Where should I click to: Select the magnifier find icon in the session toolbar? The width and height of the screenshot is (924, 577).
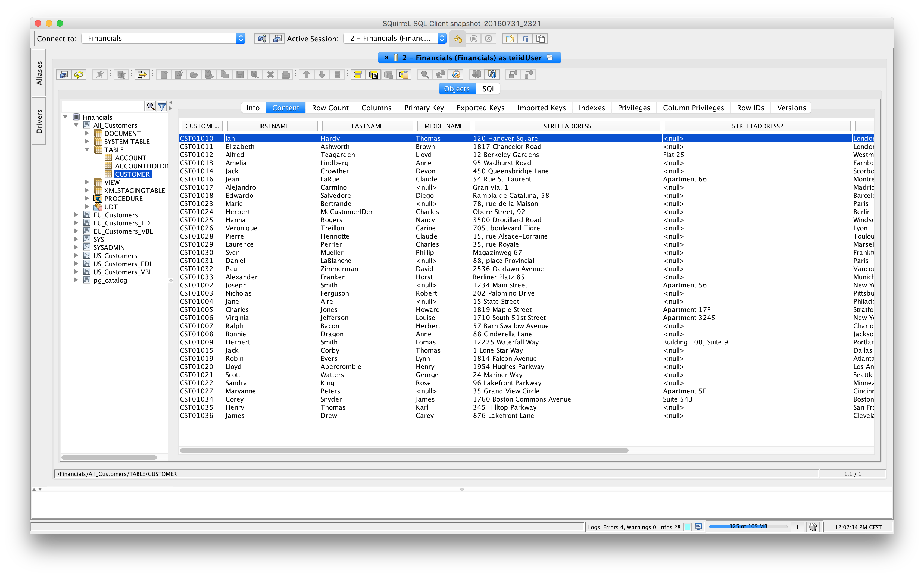coord(425,74)
